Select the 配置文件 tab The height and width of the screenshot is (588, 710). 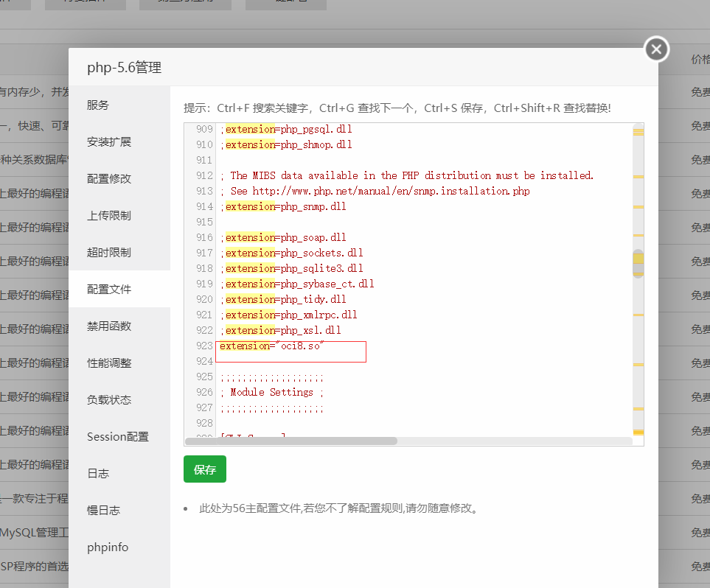point(119,289)
